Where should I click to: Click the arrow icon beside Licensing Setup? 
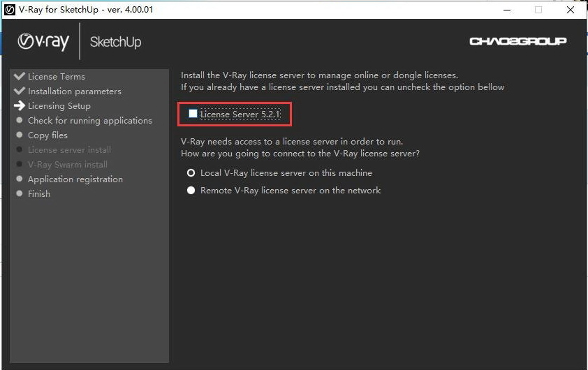[x=20, y=105]
